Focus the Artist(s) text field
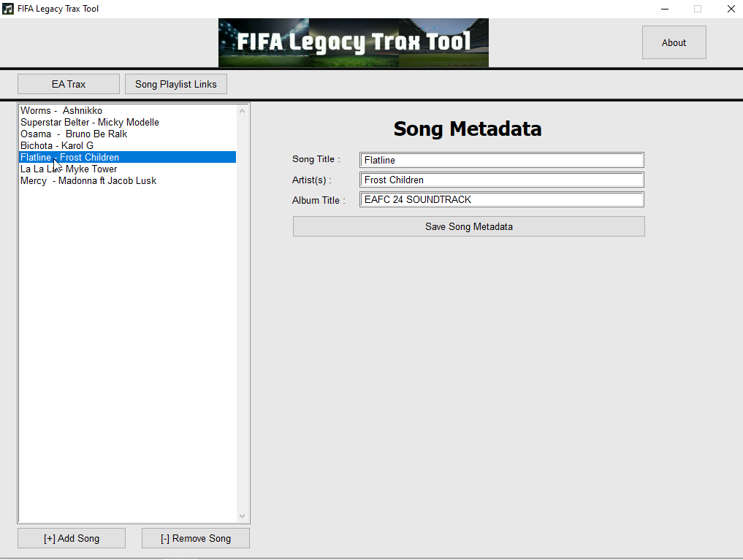 coord(502,180)
